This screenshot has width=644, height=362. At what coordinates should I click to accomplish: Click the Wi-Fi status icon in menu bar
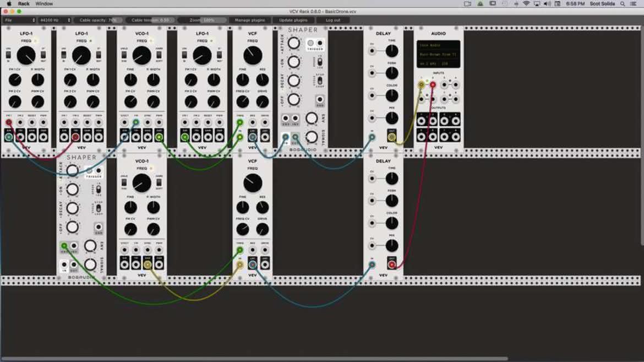pos(526,4)
